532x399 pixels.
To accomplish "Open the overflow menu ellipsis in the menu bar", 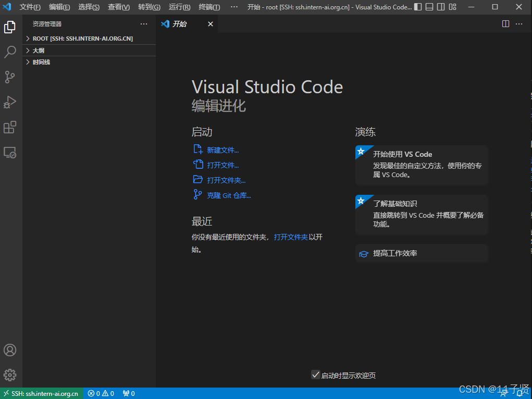I will [x=234, y=7].
